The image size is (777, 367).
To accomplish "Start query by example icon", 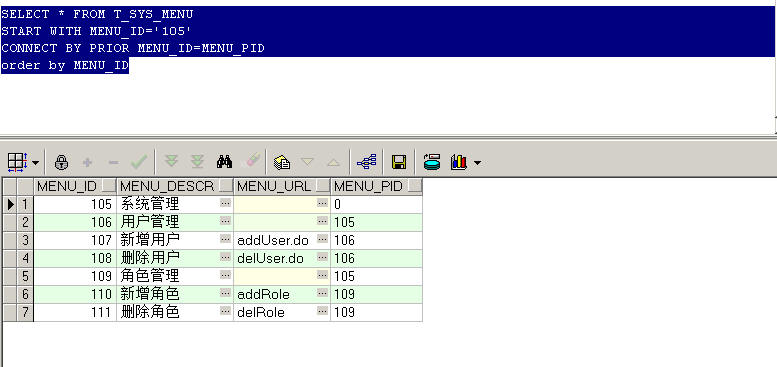I will pyautogui.click(x=282, y=162).
